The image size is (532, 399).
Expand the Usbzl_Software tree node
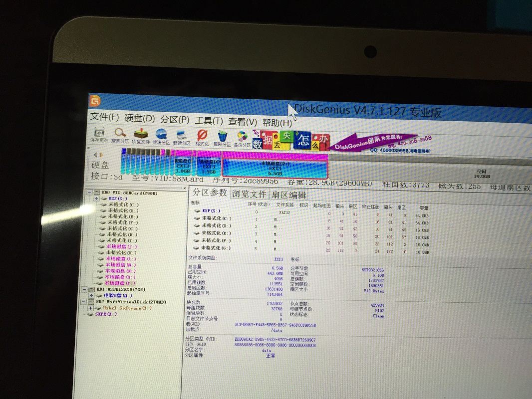pos(91,308)
